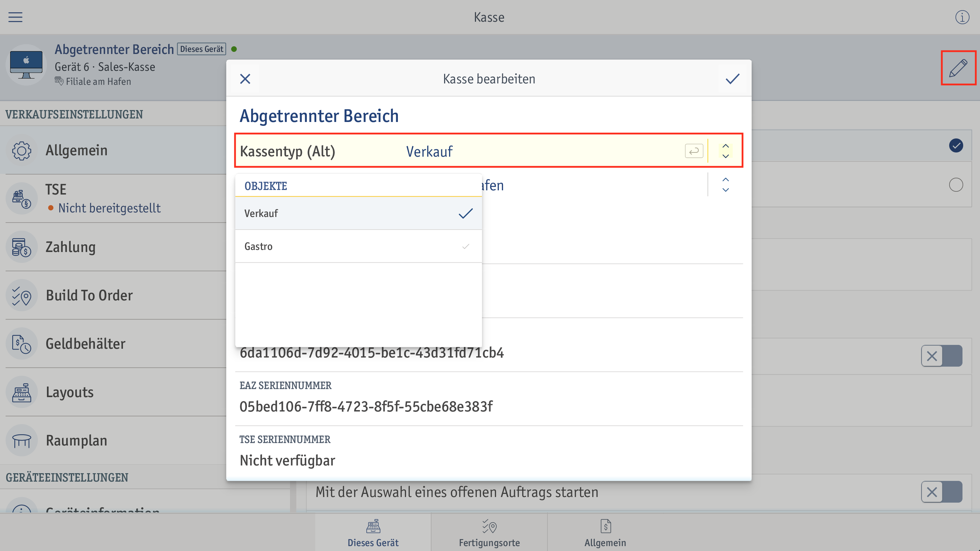This screenshot has height=551, width=980.
Task: Click the Dieses Gerät badge
Action: [202, 49]
